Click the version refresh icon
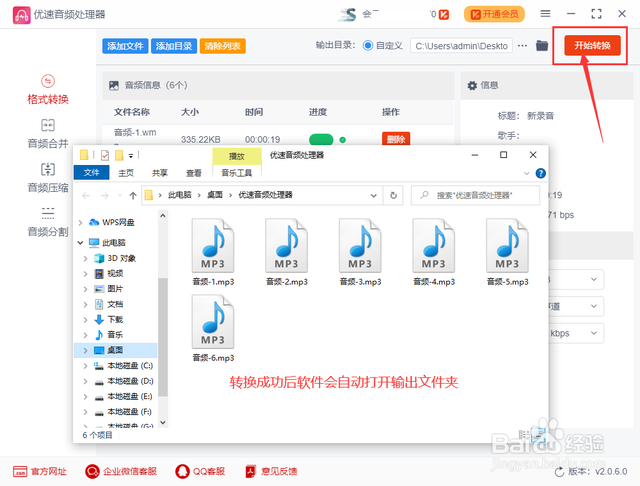640x486 pixels. (x=559, y=472)
